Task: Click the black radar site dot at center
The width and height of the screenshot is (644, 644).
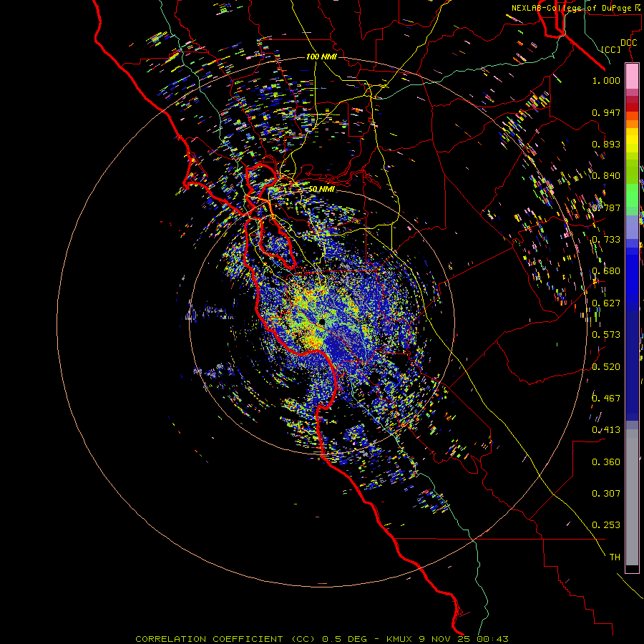Action: pos(322,322)
